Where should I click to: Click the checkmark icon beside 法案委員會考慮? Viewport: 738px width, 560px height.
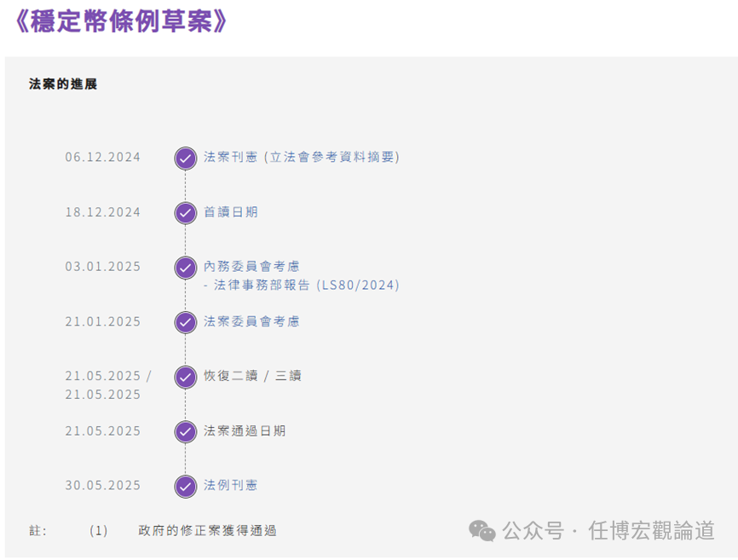(x=185, y=322)
